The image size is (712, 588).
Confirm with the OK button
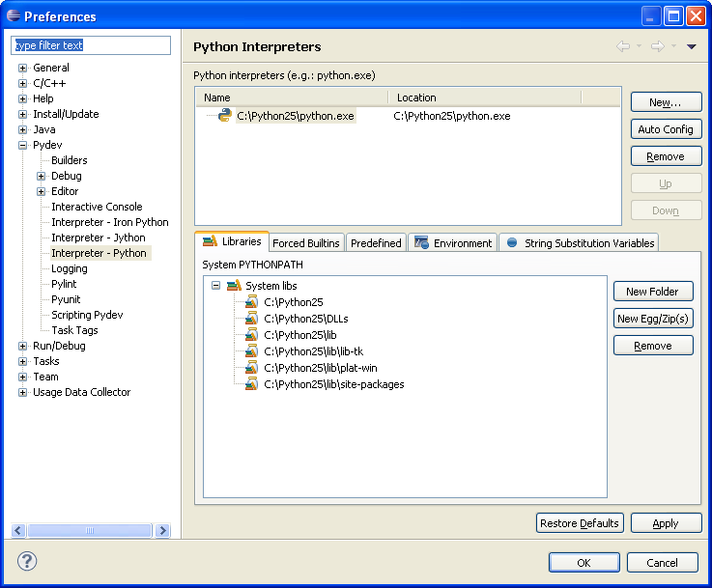[x=584, y=563]
